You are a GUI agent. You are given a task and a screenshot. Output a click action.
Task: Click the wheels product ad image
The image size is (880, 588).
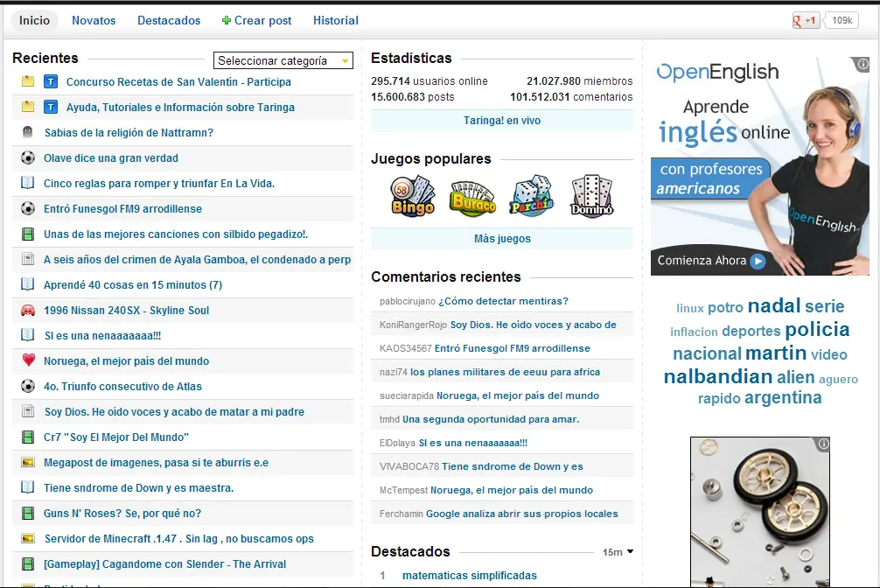pyautogui.click(x=760, y=512)
